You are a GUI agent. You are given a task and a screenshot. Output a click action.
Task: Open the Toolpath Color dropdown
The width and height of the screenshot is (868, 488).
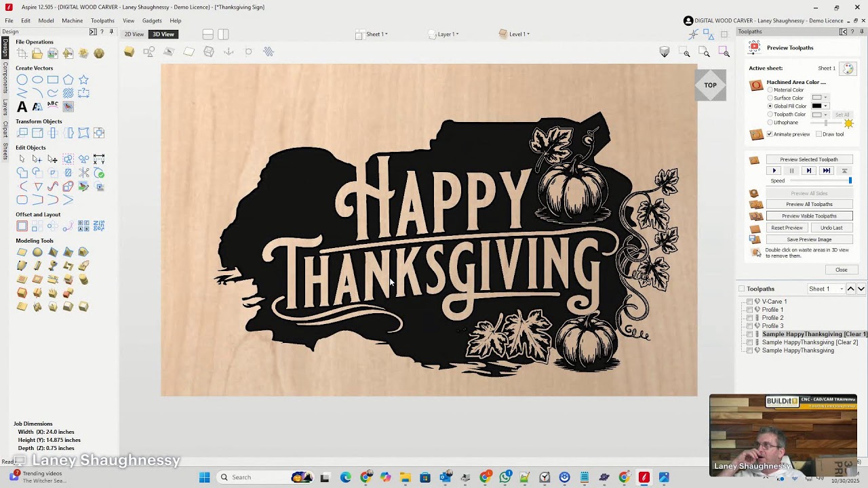(820, 115)
